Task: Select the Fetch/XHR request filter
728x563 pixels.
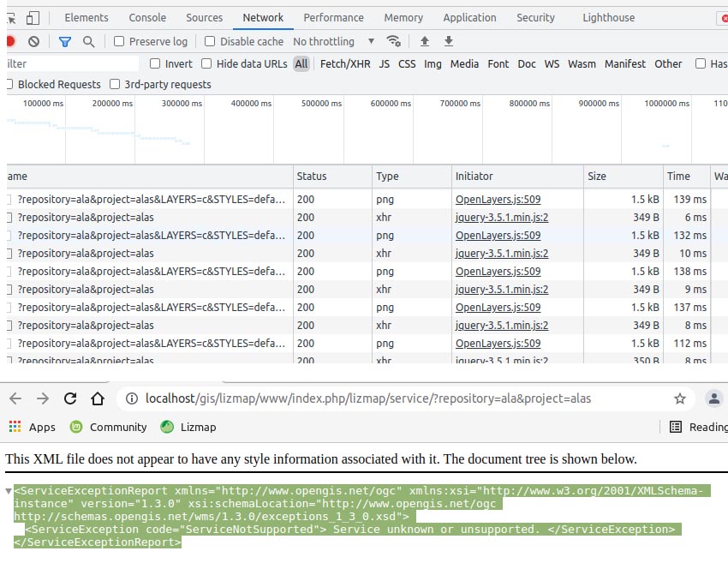Action: tap(345, 63)
